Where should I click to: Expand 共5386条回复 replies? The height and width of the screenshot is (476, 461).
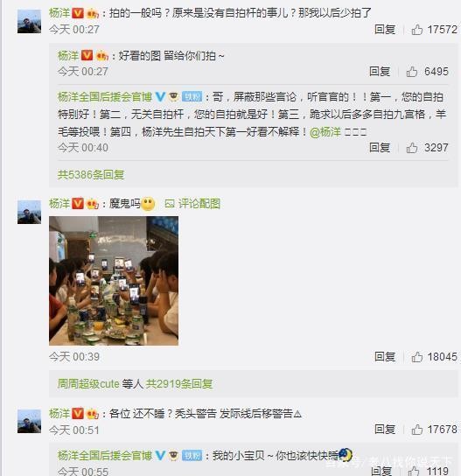pos(91,174)
